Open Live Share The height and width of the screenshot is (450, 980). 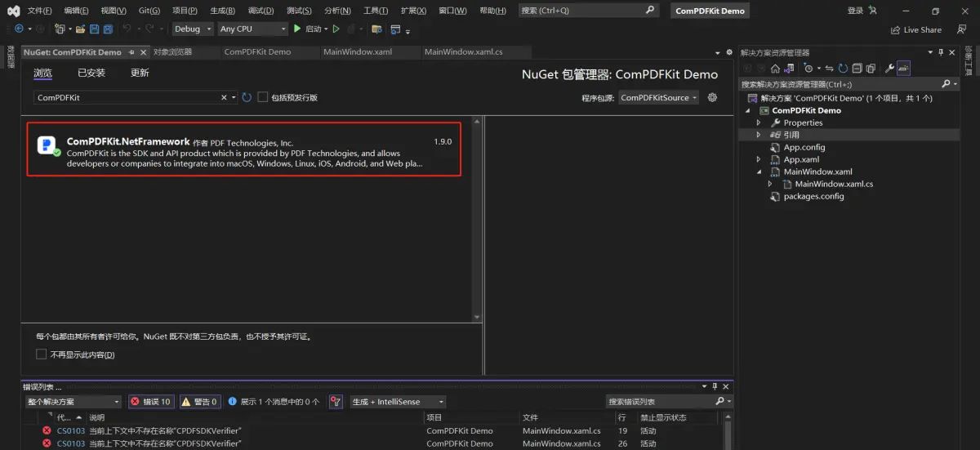[915, 29]
